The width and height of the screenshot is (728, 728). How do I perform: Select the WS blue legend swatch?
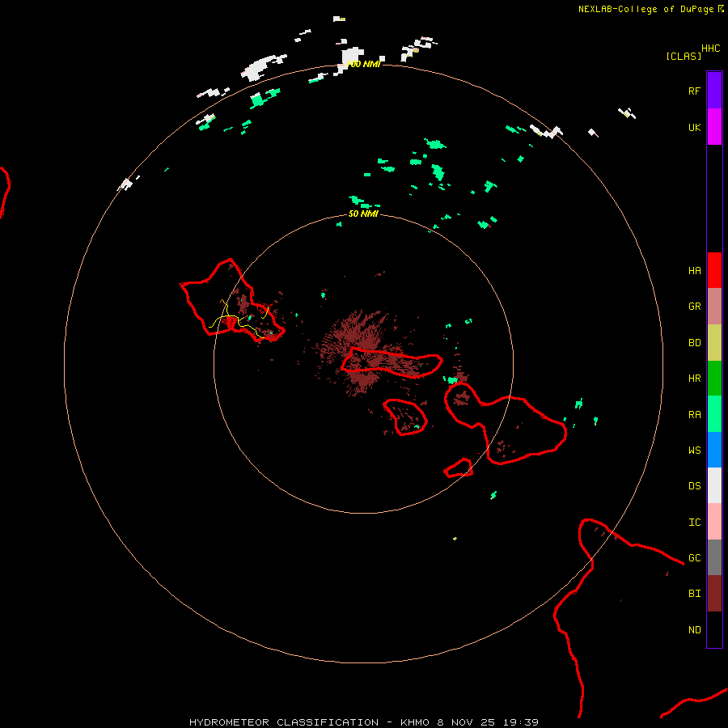(x=714, y=450)
